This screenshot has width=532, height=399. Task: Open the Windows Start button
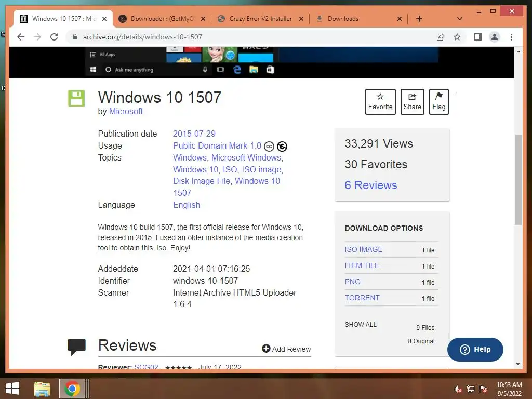coord(12,389)
